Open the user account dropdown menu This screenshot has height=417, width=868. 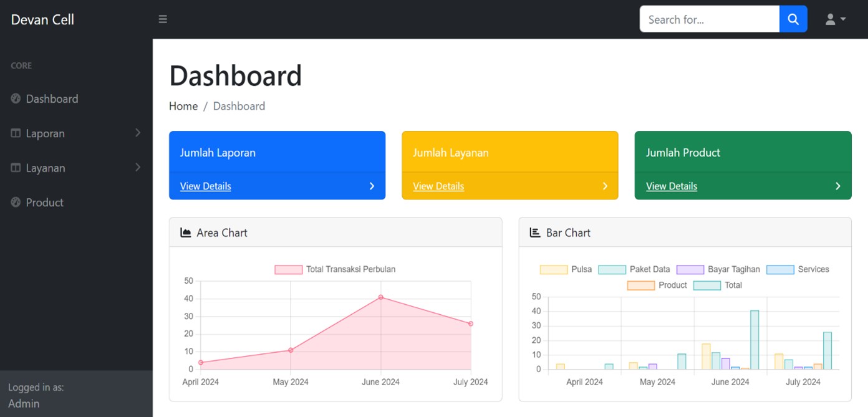pyautogui.click(x=836, y=19)
